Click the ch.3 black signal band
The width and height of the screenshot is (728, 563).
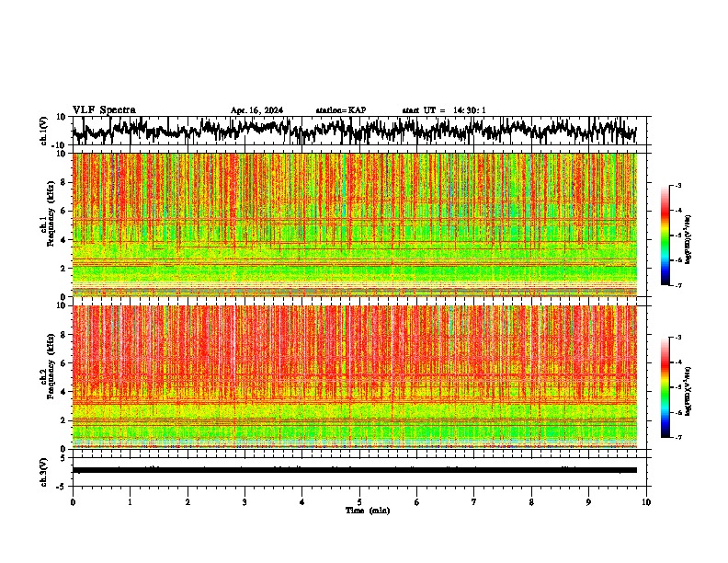[x=355, y=470]
